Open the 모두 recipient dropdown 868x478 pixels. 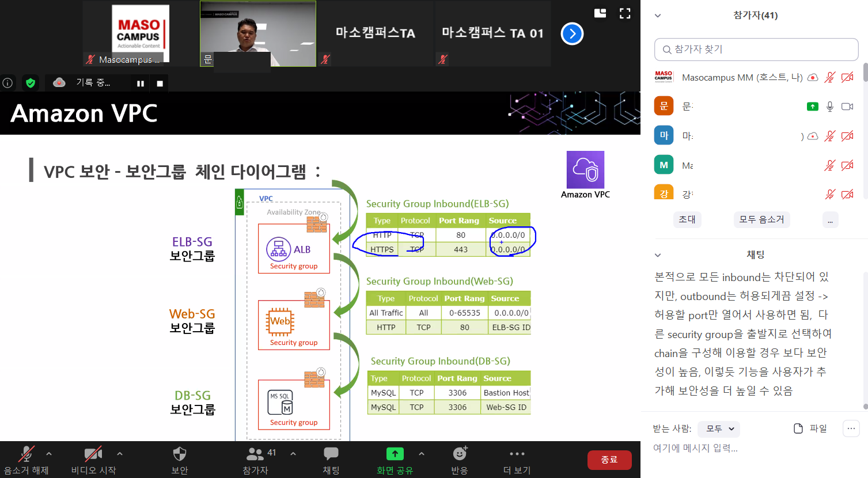[719, 428]
